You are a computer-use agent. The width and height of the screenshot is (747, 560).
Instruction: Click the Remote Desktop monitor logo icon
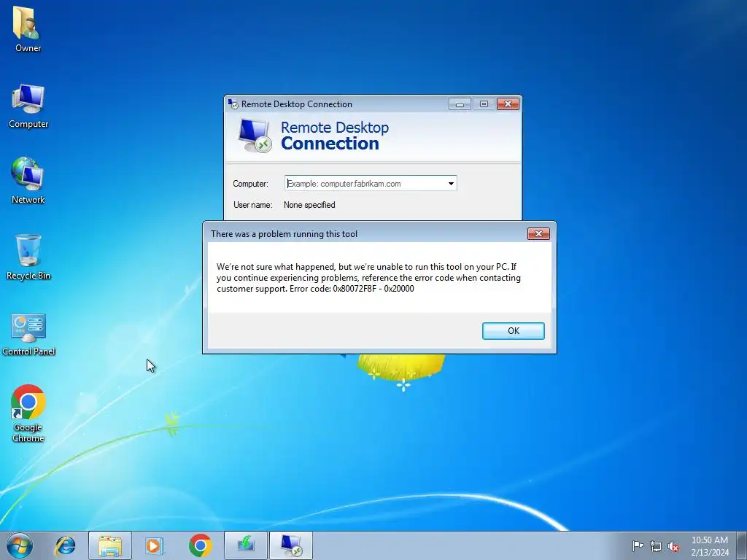tap(255, 136)
